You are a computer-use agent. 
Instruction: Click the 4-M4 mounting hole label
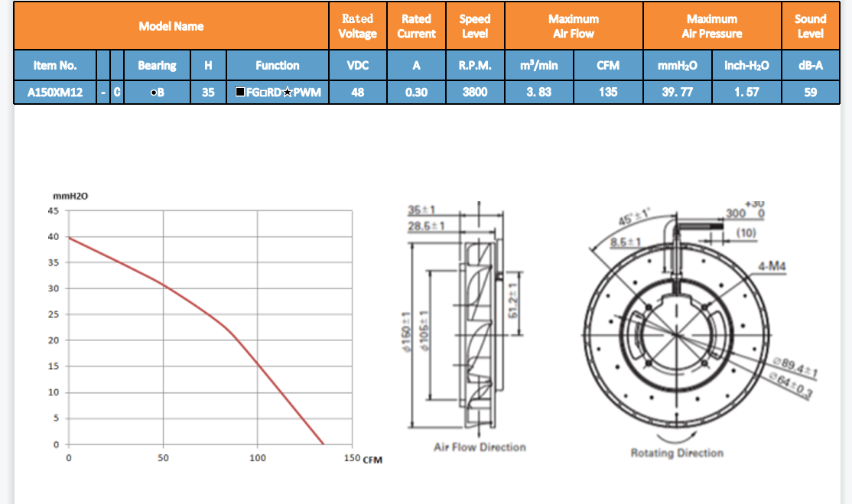(772, 266)
